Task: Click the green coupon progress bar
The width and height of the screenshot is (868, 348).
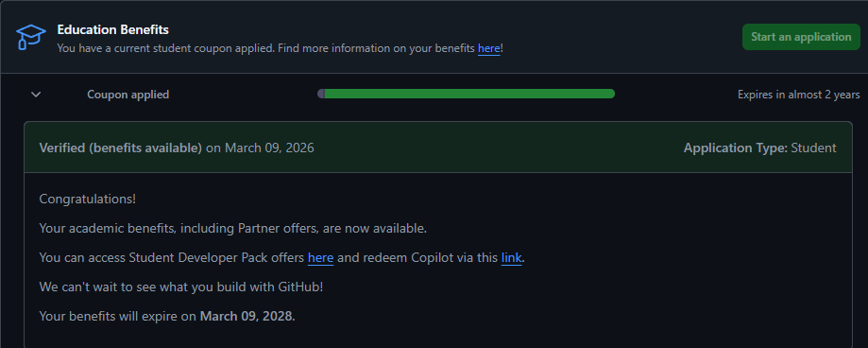Action: click(469, 94)
